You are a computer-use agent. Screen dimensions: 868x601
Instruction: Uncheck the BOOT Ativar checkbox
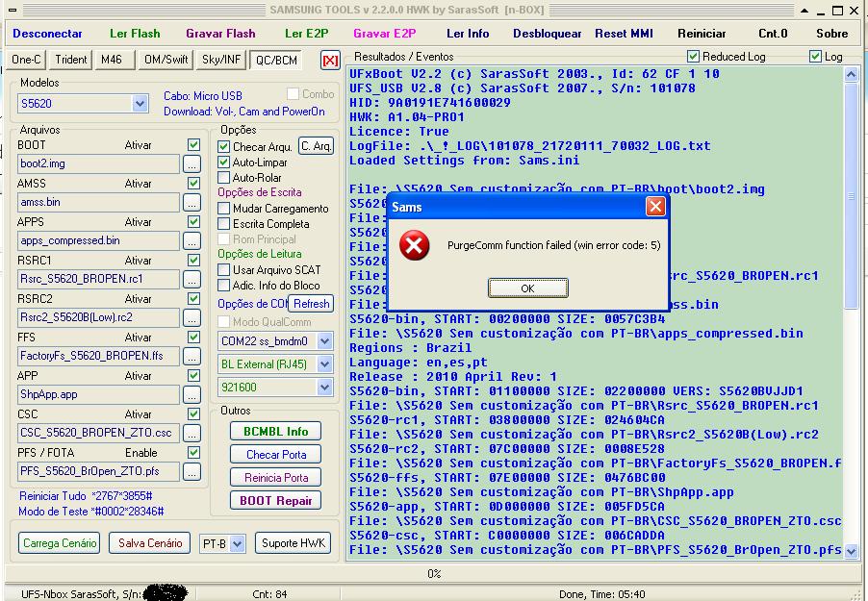click(x=193, y=145)
